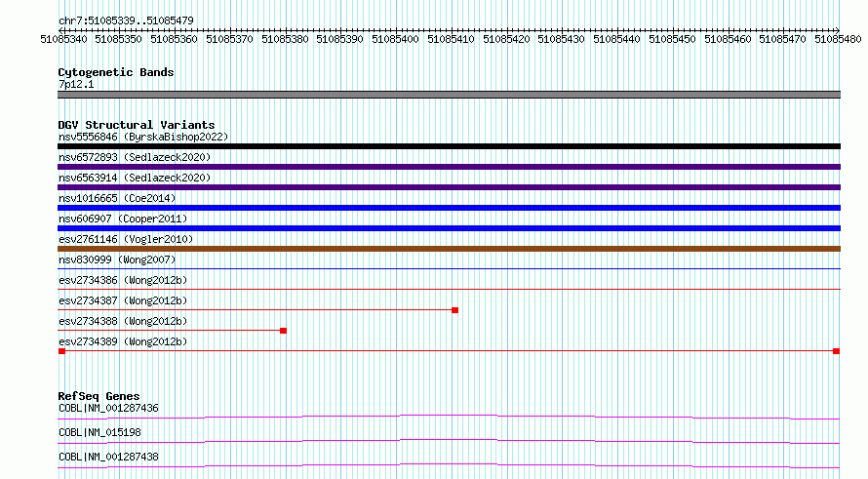The width and height of the screenshot is (868, 479).
Task: Click left red start block of esv2734389
Action: pyautogui.click(x=61, y=351)
